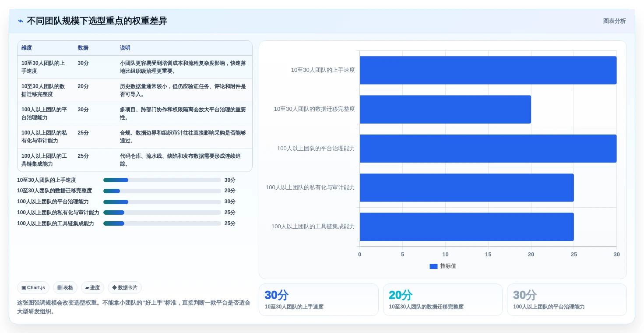Click progress bar for 100人以上团队的工具链集成能力
The height and width of the screenshot is (333, 644).
coord(162,223)
